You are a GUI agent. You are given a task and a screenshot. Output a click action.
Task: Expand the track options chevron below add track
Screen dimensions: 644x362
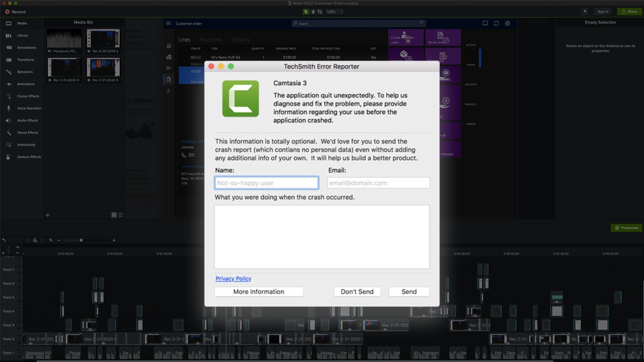click(18, 253)
